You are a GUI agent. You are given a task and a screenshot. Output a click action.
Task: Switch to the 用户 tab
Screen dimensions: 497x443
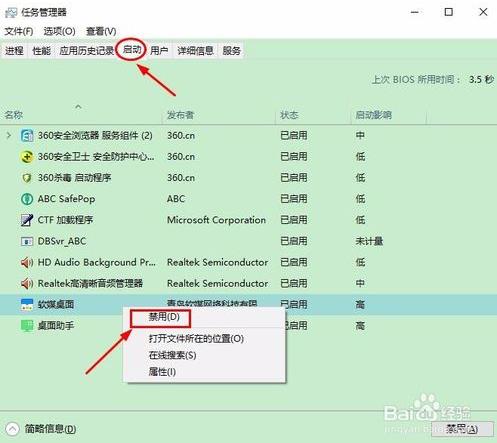(159, 51)
